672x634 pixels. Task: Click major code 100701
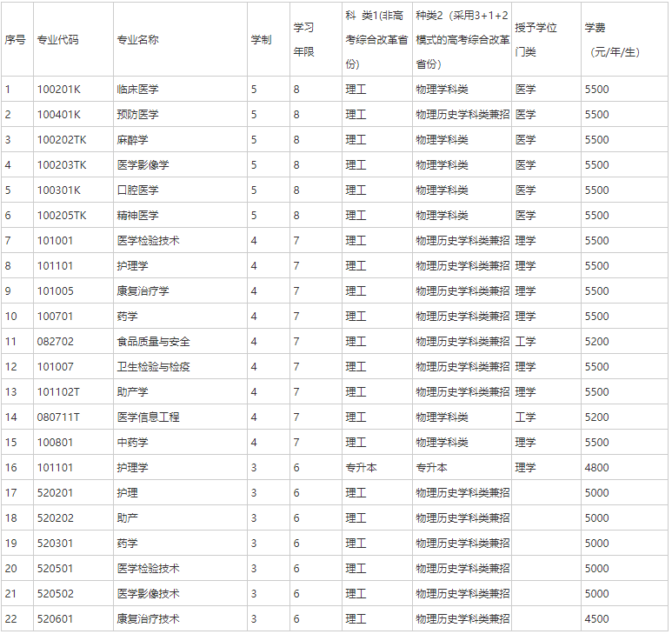pos(55,317)
